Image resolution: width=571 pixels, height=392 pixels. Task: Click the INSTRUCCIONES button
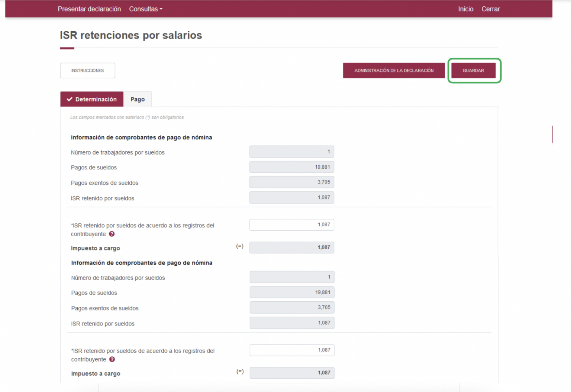87,70
